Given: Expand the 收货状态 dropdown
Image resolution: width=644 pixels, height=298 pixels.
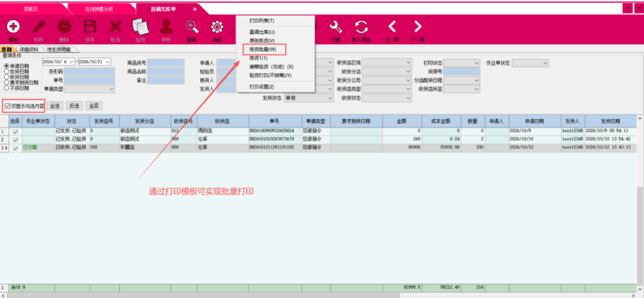Looking at the screenshot, I should pyautogui.click(x=409, y=98).
